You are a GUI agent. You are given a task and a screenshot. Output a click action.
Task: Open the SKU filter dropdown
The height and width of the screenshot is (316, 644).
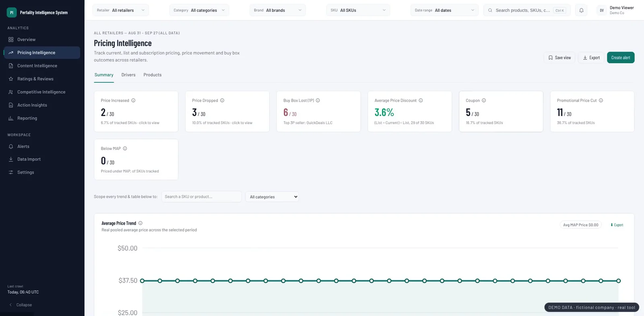[358, 10]
